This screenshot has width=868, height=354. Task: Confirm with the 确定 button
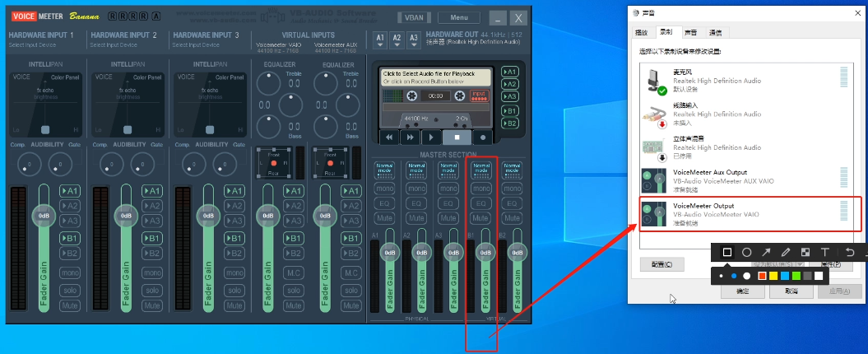(742, 291)
